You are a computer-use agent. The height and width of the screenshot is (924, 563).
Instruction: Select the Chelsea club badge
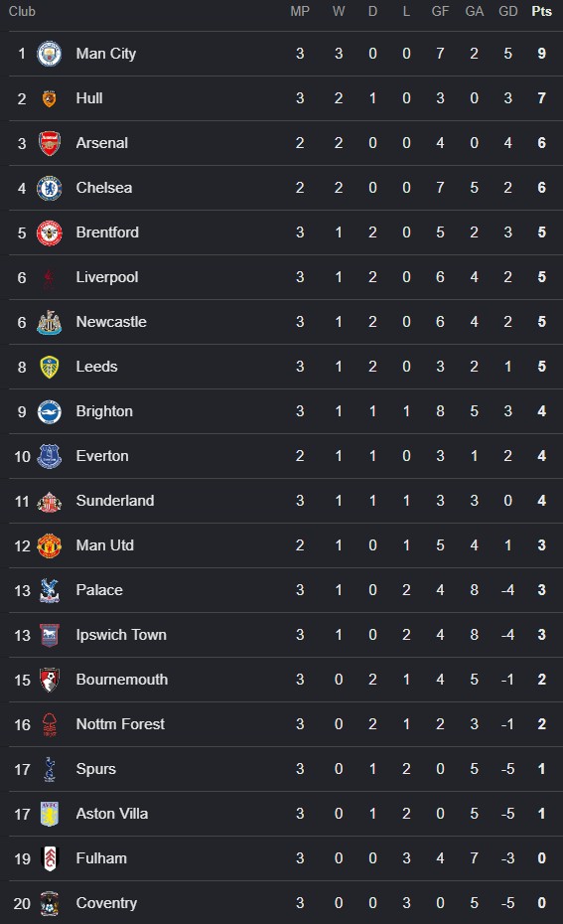[50, 188]
